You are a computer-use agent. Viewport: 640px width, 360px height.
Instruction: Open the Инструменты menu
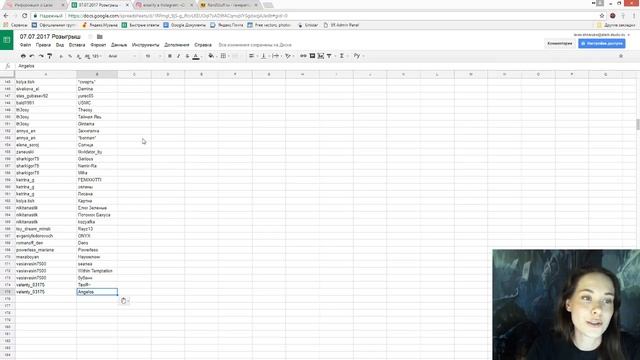145,45
